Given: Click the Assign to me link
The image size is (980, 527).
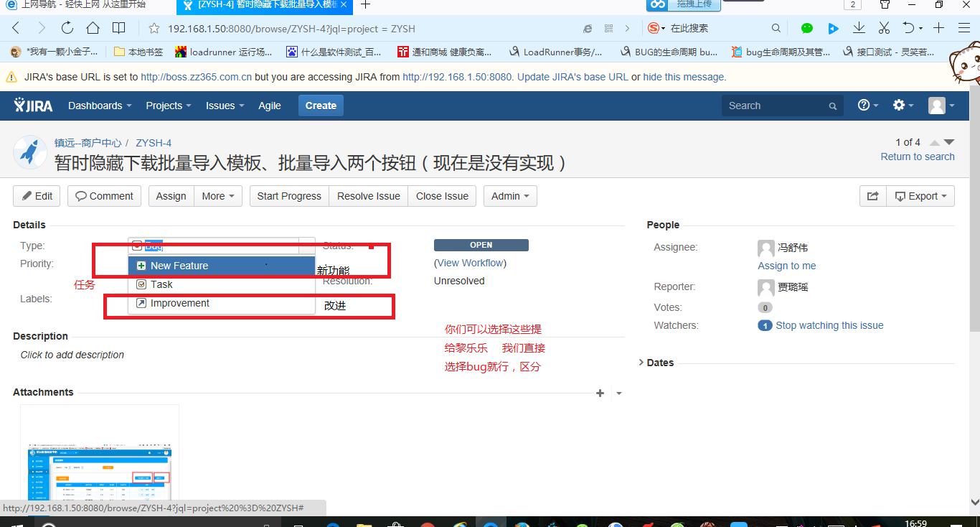Looking at the screenshot, I should coord(786,266).
